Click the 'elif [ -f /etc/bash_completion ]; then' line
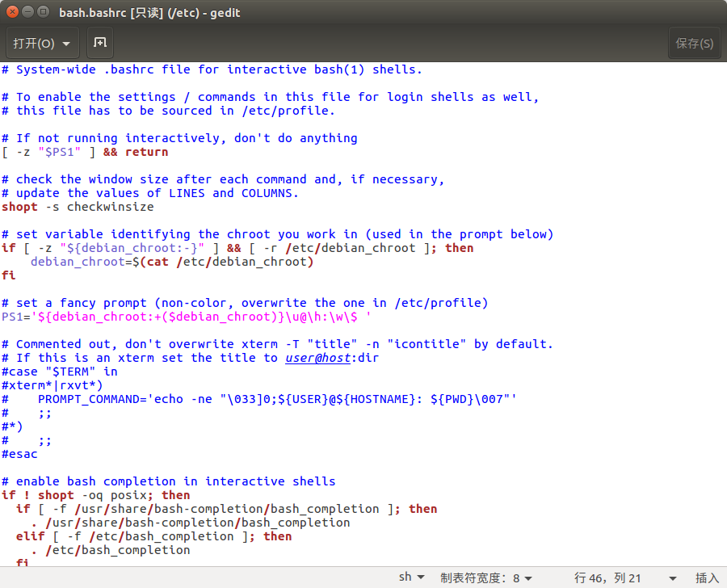This screenshot has height=588, width=727. [154, 536]
